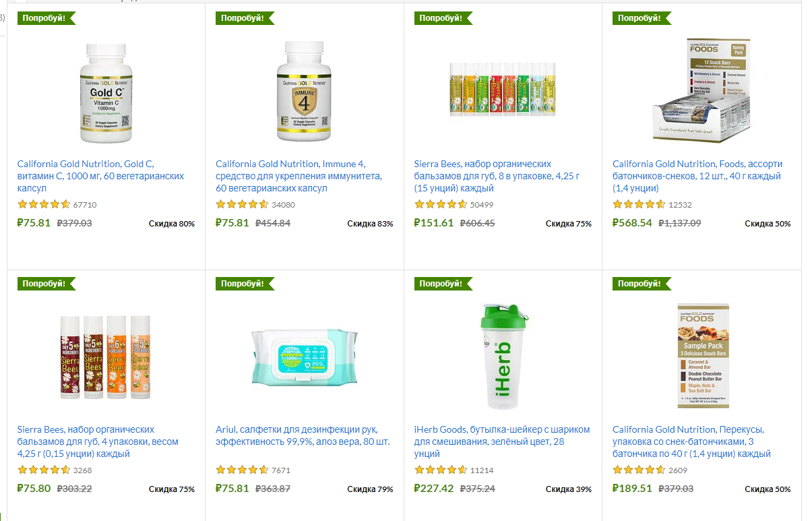Follow the Sierra Bees 8-pack lip balm title link
This screenshot has width=812, height=521.
tap(497, 176)
